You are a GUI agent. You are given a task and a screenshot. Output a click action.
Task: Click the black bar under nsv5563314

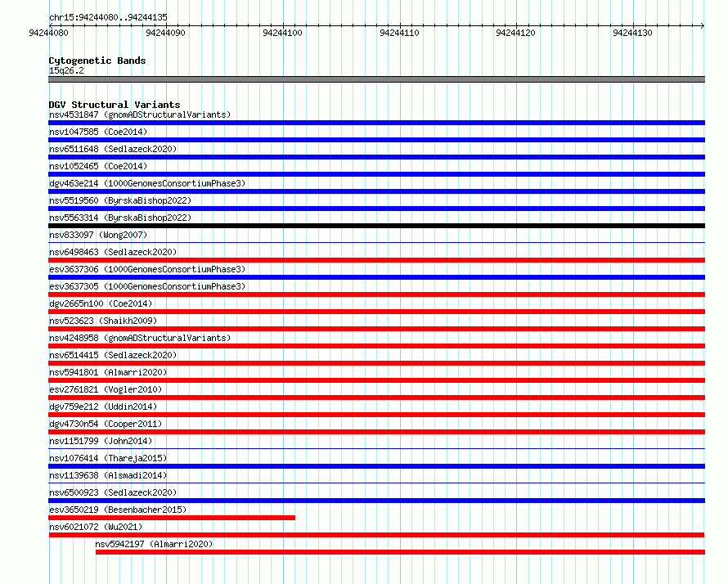(376, 226)
